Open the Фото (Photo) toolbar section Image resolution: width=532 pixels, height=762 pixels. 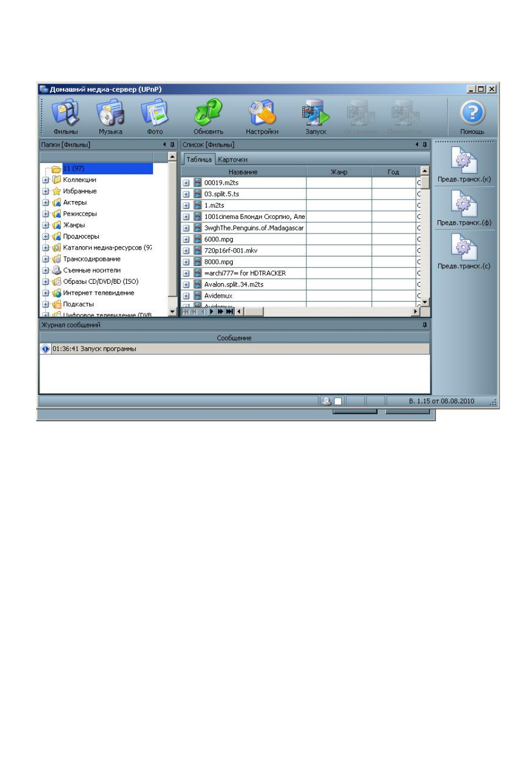[155, 116]
